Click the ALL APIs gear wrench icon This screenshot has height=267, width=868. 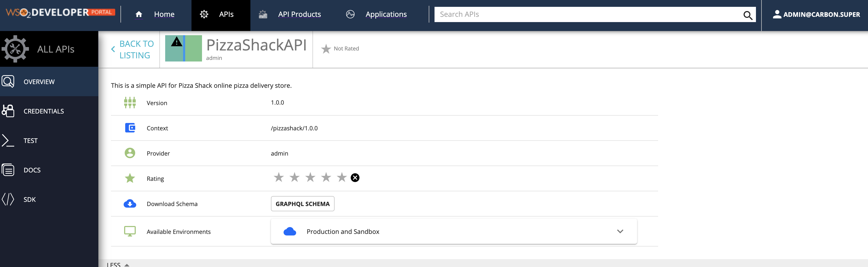tap(15, 49)
